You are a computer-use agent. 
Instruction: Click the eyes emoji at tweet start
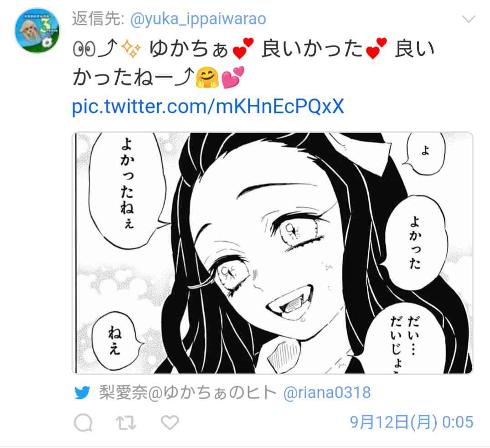coord(84,49)
